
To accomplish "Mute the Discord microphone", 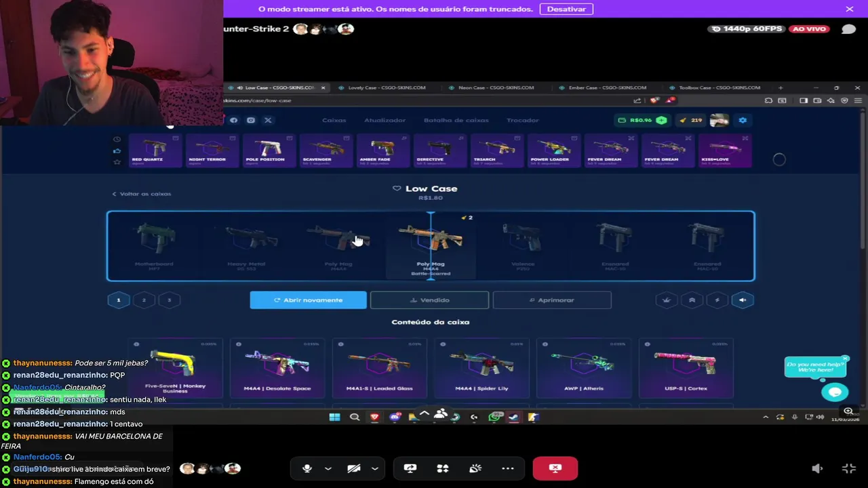I will pyautogui.click(x=307, y=468).
